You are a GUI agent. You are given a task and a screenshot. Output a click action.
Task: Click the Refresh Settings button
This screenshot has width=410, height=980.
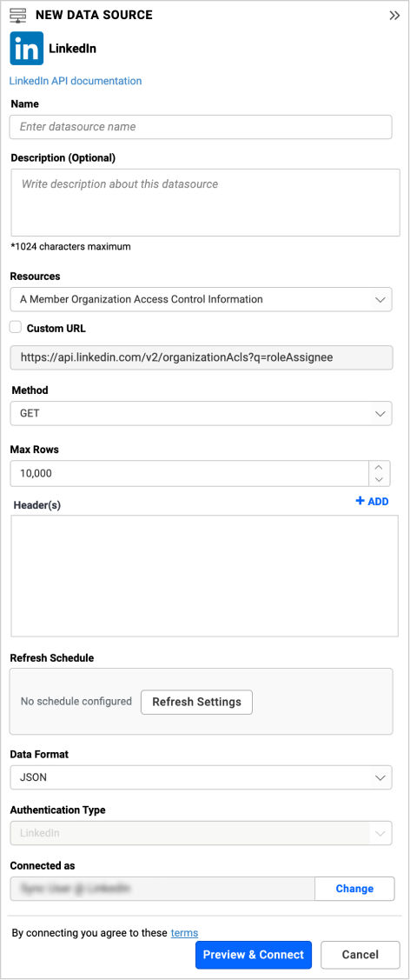196,702
